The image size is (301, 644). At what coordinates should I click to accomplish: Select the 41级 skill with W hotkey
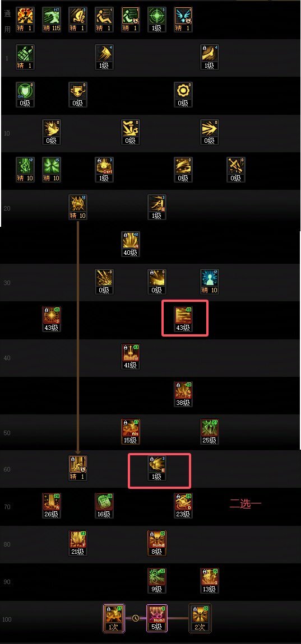(131, 357)
